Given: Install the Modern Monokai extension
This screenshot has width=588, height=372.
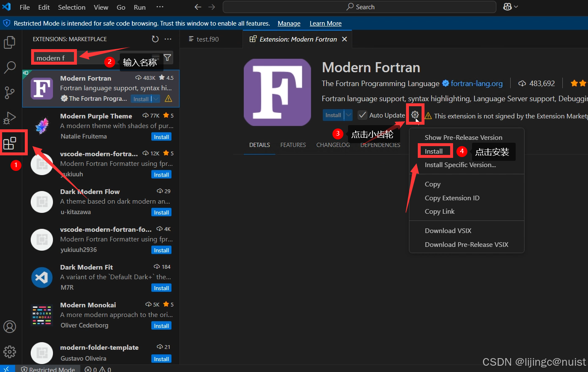Looking at the screenshot, I should (x=161, y=326).
